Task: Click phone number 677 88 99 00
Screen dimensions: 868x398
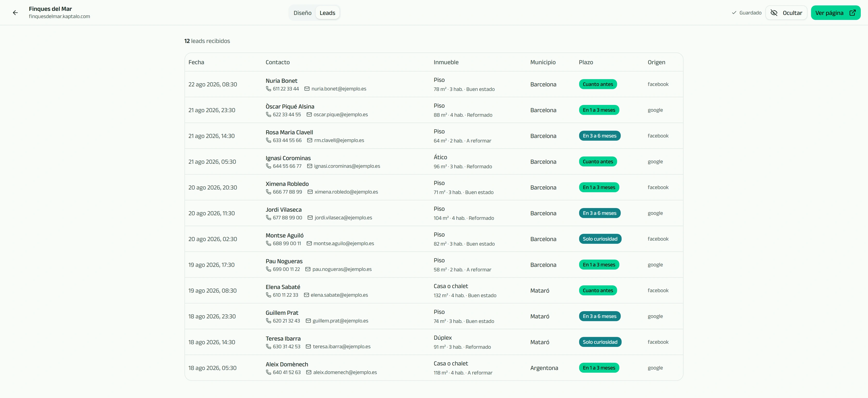Action: (x=288, y=218)
